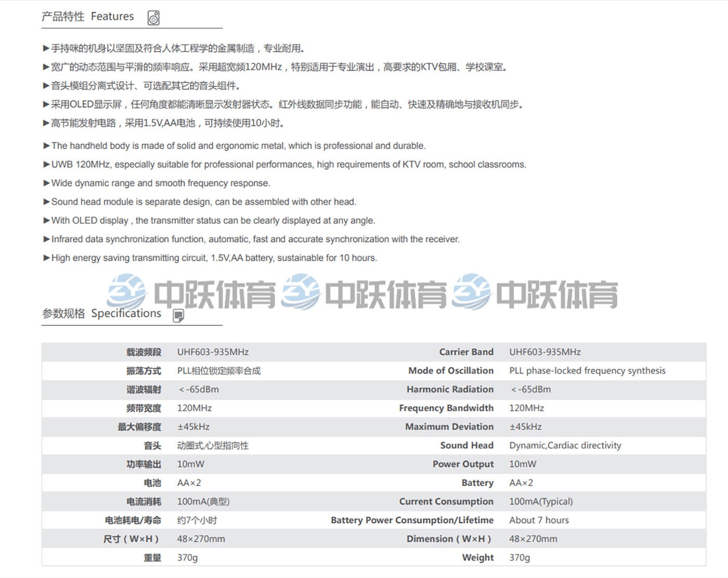Image resolution: width=728 pixels, height=578 pixels.
Task: Click the 'Dynamic,Cardiac directivity' value
Action: pos(565,445)
